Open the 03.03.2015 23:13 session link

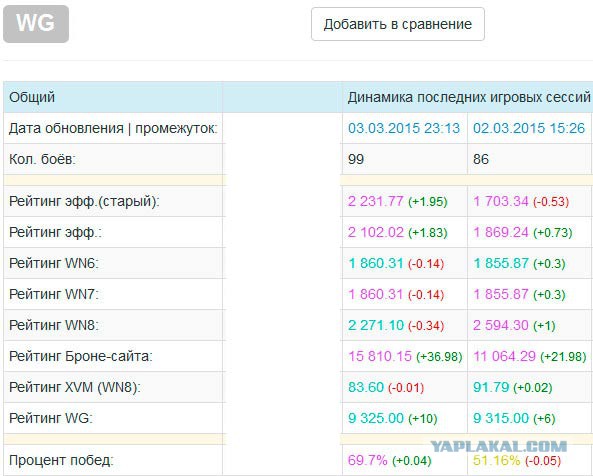(404, 128)
